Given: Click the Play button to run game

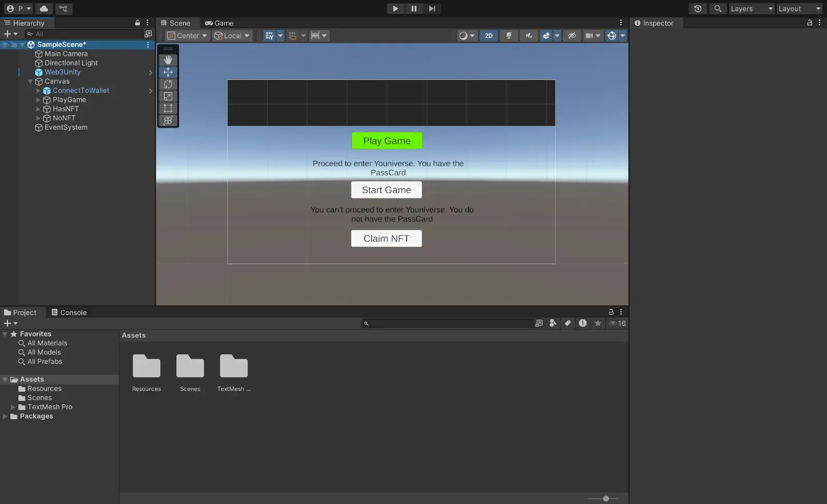Looking at the screenshot, I should (x=395, y=8).
